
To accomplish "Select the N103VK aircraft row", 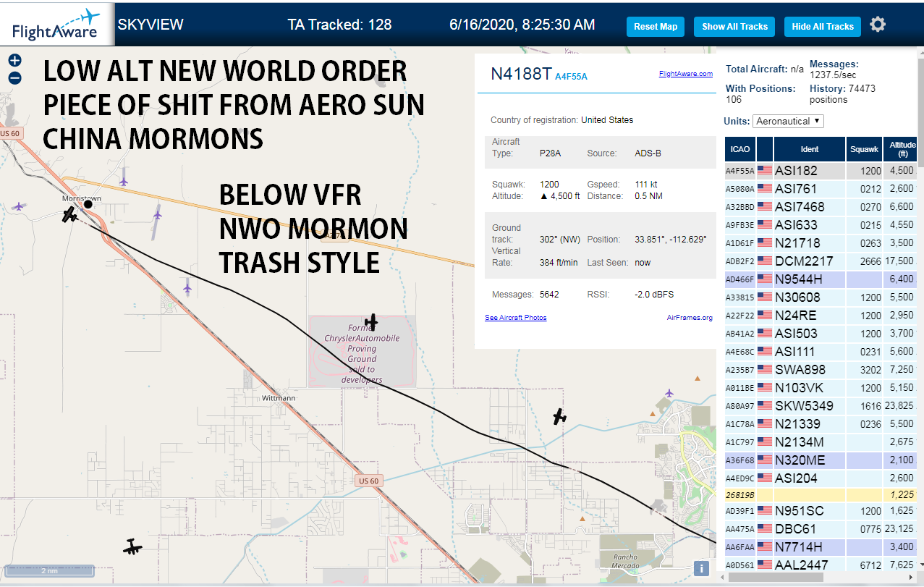I will tap(821, 388).
